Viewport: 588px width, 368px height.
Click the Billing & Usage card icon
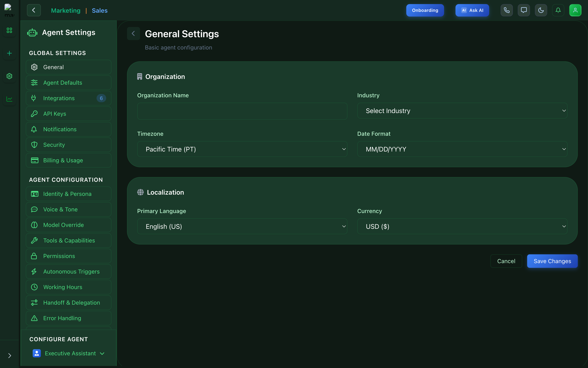click(35, 160)
